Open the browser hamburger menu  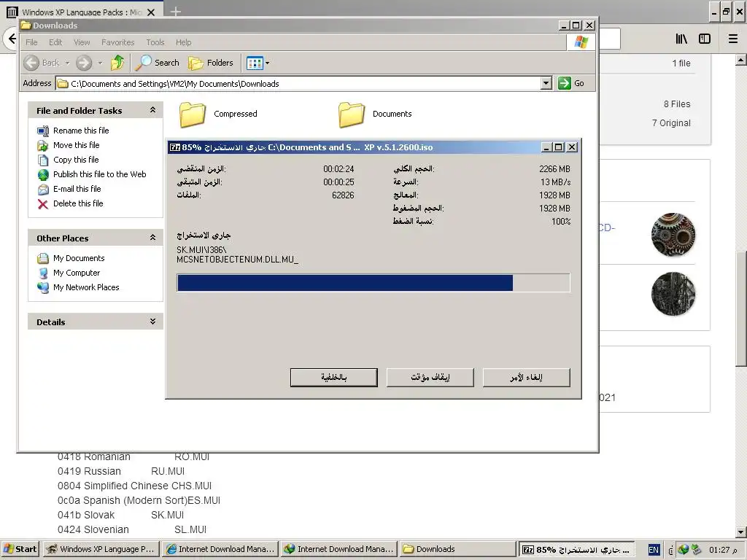[x=732, y=39]
